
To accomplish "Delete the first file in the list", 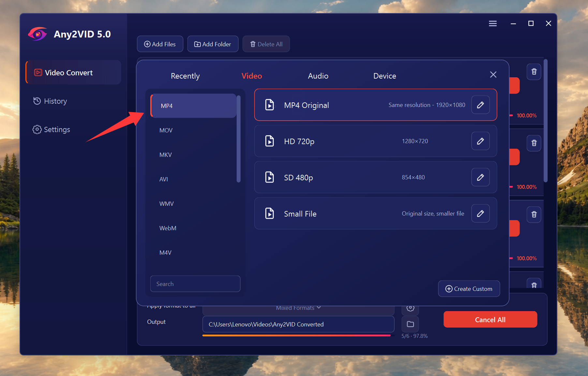I will [x=534, y=72].
